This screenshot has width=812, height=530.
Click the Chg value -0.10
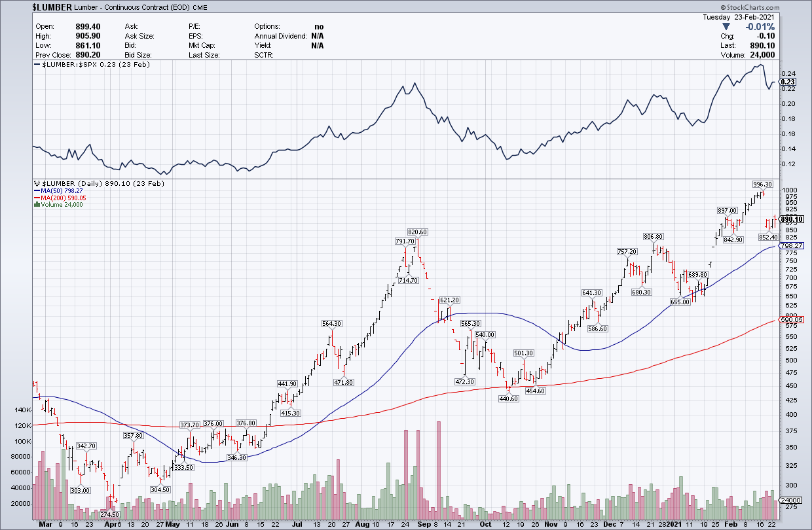click(766, 37)
